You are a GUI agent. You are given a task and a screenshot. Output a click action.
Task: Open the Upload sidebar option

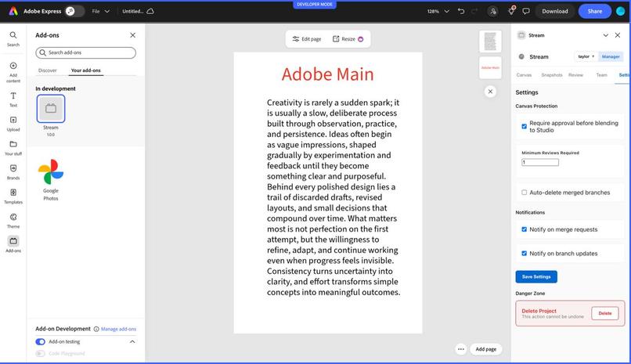coord(13,124)
